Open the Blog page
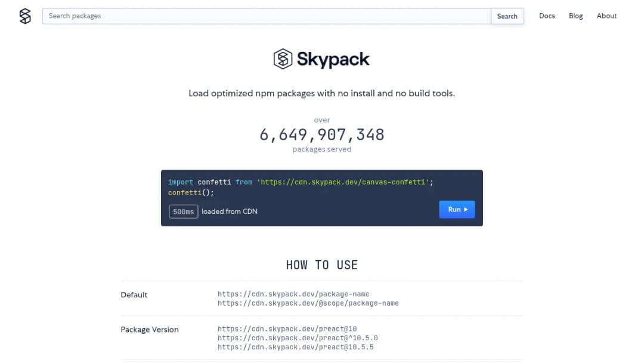Image resolution: width=644 pixels, height=363 pixels. pos(575,16)
